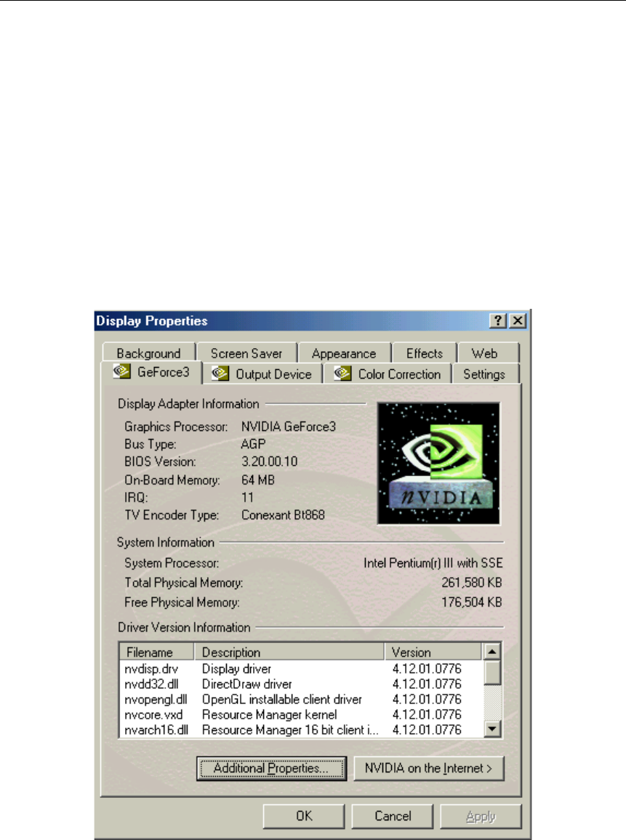Click the driver list scroll down arrow

point(492,729)
